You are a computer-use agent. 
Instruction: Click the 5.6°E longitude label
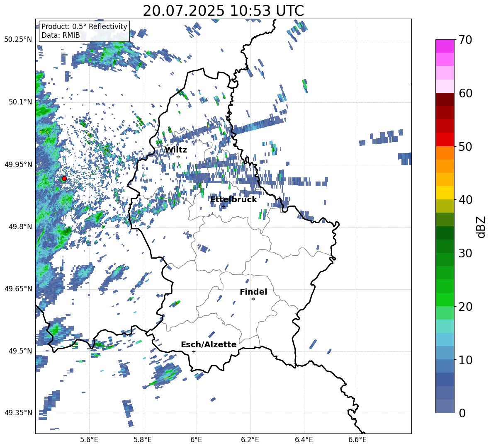(x=89, y=440)
